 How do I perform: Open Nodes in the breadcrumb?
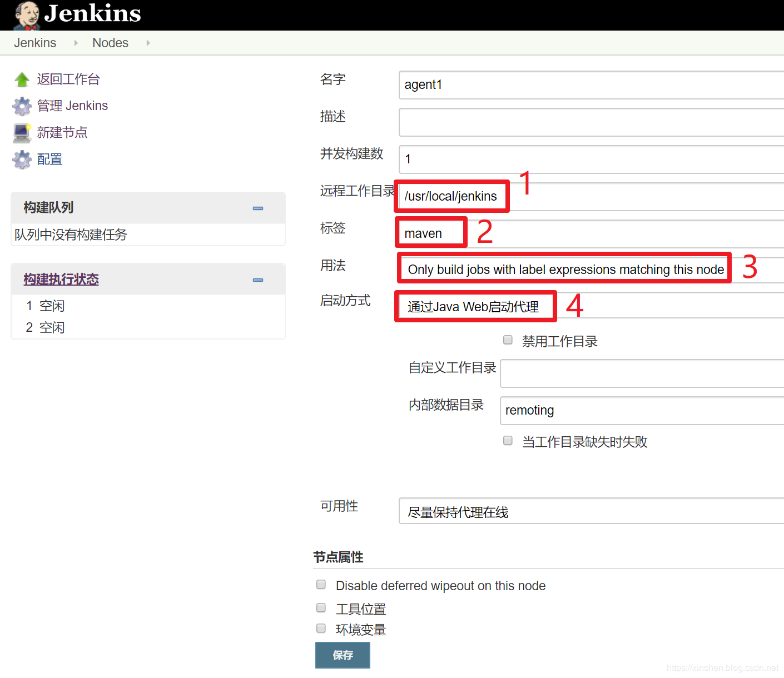click(110, 43)
